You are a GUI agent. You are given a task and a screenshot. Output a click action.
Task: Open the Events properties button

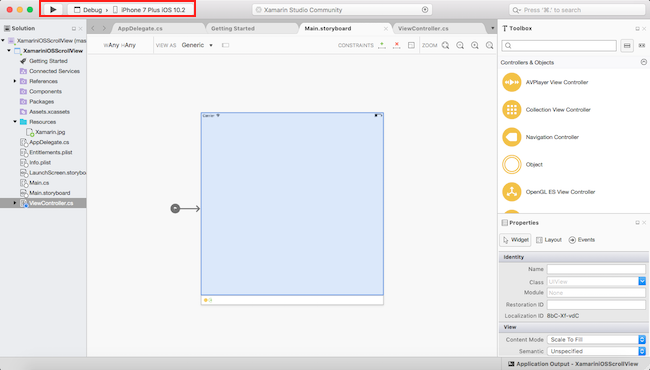click(582, 240)
